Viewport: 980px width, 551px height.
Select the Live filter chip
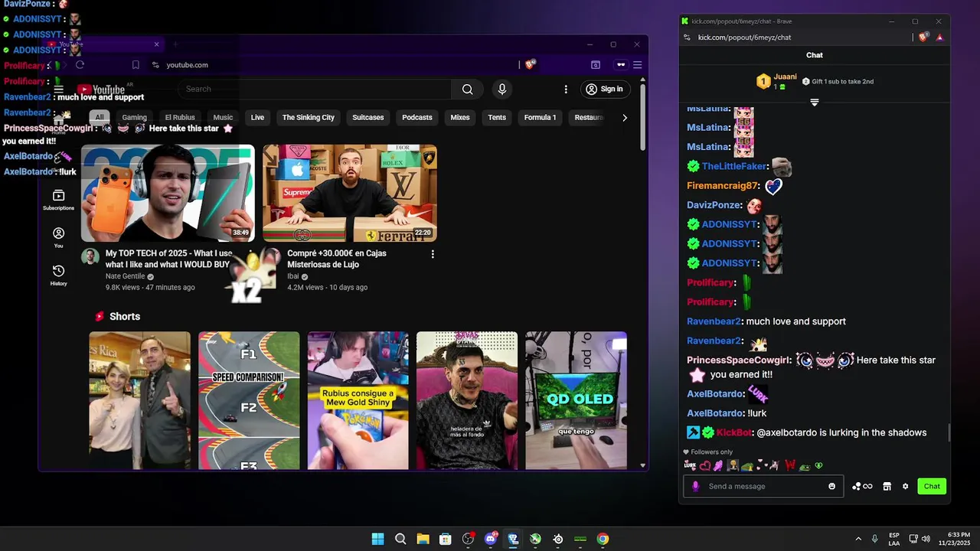tap(257, 118)
